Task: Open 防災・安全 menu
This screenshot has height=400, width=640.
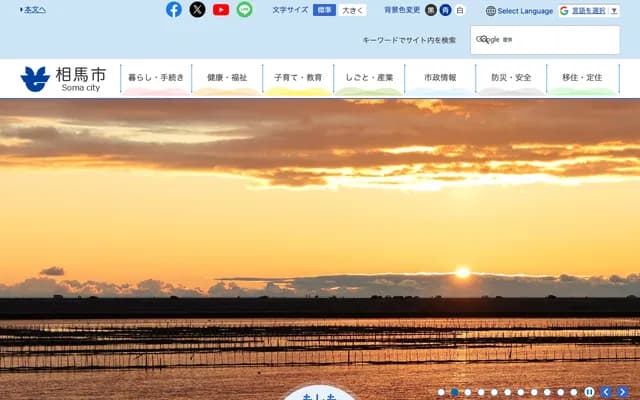Action: click(511, 79)
